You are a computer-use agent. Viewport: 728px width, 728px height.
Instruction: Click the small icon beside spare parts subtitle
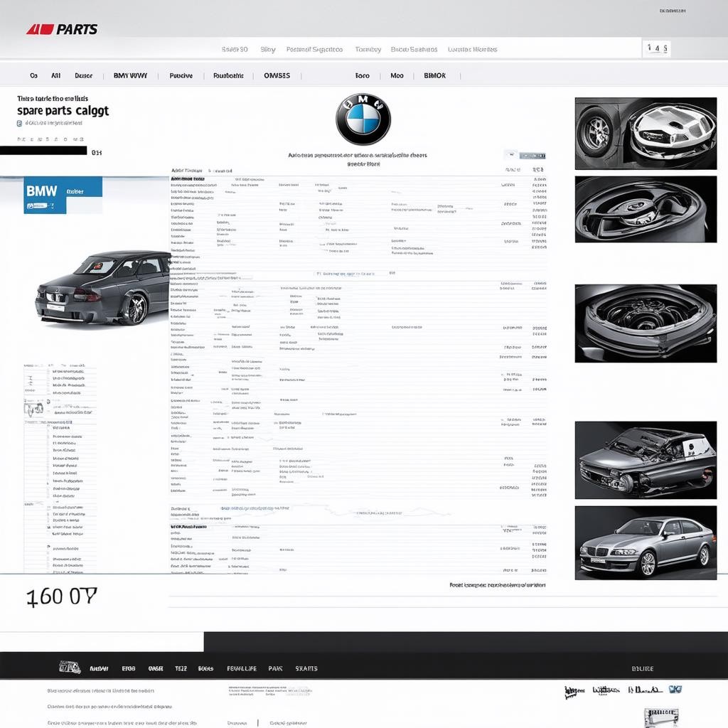click(x=19, y=124)
